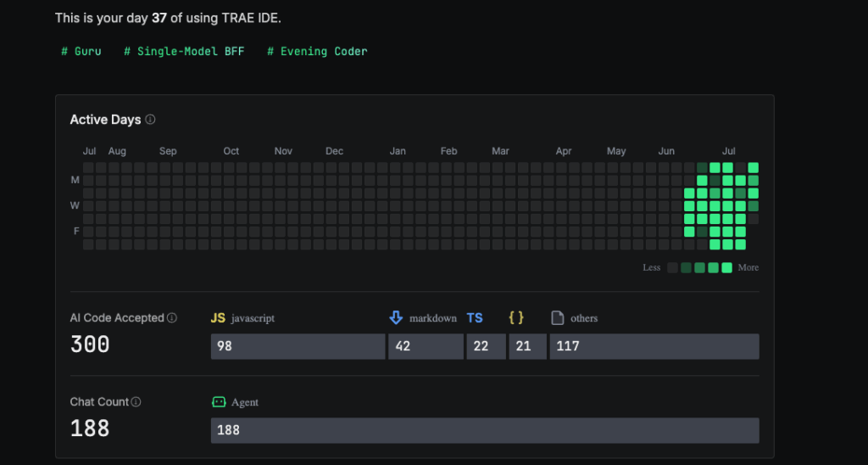Click the Nov month label
The height and width of the screenshot is (465, 868).
[283, 151]
